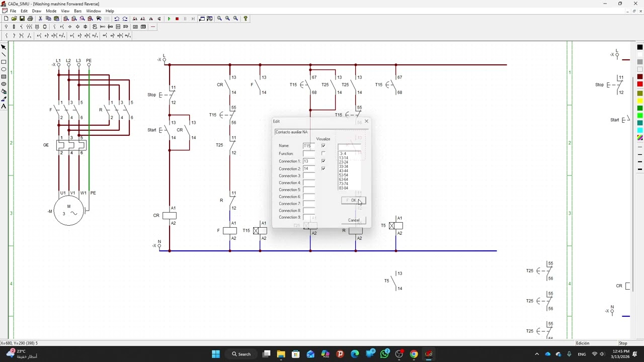This screenshot has height=362, width=644.
Task: Pick the black color swatch
Action: click(x=640, y=47)
